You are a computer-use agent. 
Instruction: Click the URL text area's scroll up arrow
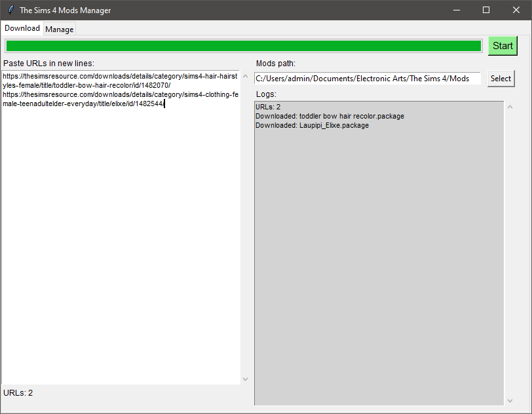point(245,76)
